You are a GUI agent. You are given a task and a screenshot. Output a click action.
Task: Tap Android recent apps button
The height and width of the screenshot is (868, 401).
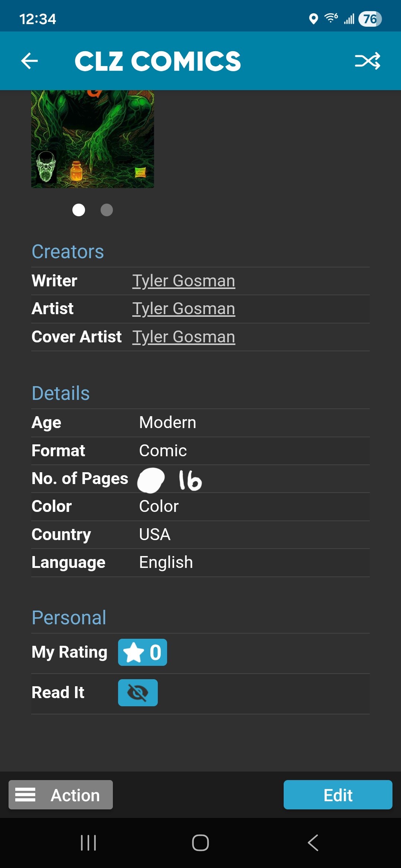pyautogui.click(x=88, y=843)
